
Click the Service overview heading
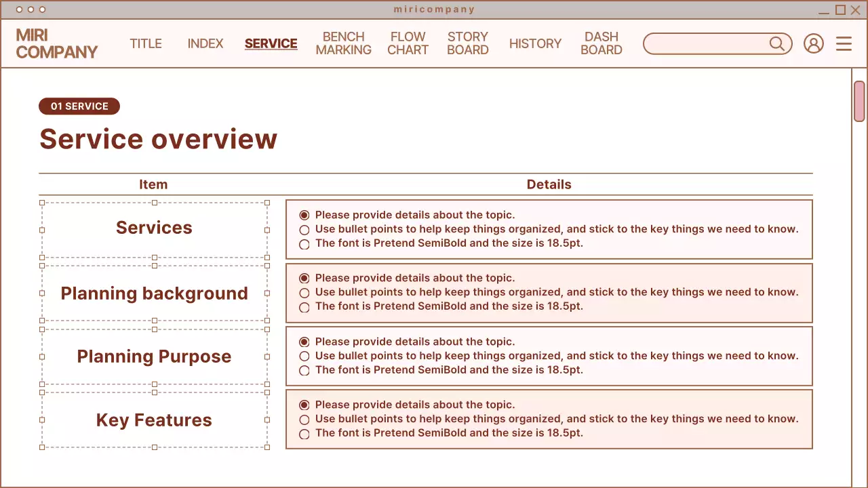[158, 139]
